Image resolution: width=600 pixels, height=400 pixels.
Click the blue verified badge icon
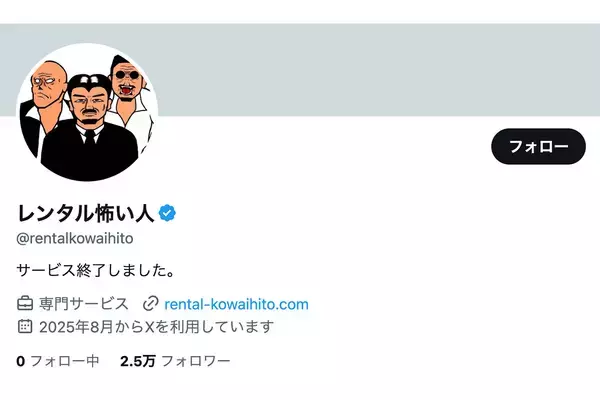(x=167, y=213)
